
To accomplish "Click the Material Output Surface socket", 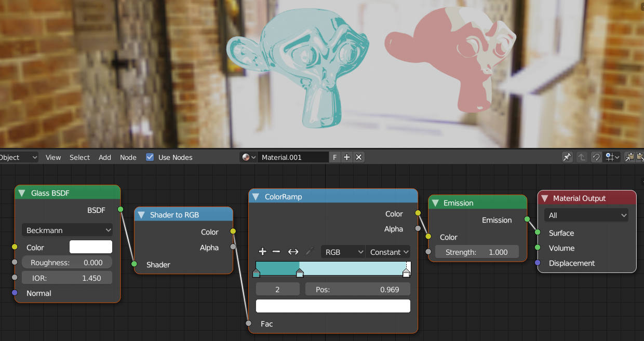I will point(538,233).
